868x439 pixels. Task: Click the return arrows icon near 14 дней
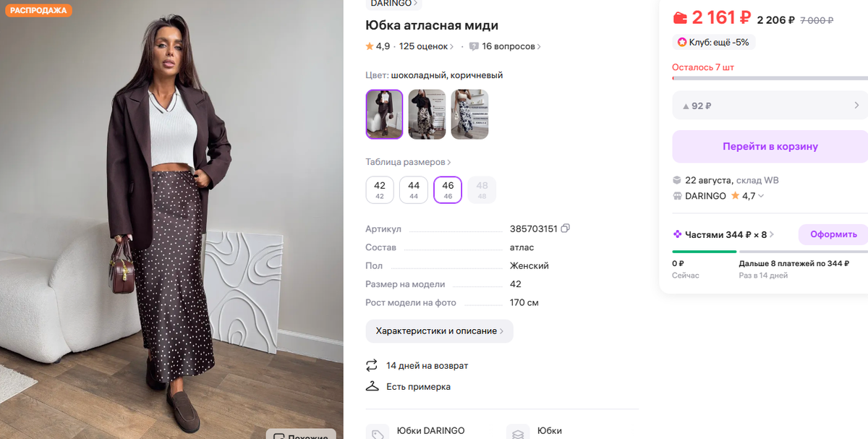point(373,365)
